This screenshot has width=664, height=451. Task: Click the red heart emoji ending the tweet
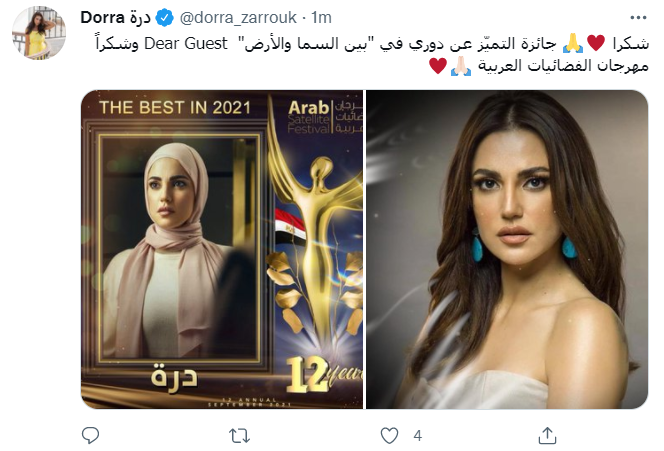[x=438, y=66]
